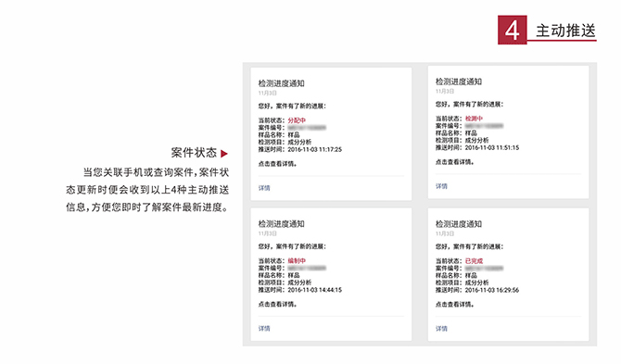Click push time 2016-11-03 11:17:25
Viewport: 621px width, 364px height.
click(x=314, y=149)
